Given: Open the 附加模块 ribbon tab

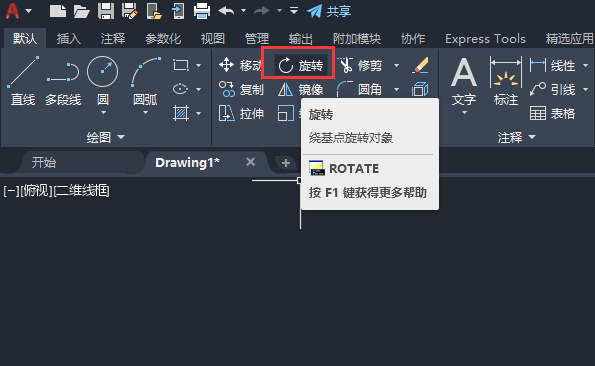Looking at the screenshot, I should (357, 38).
